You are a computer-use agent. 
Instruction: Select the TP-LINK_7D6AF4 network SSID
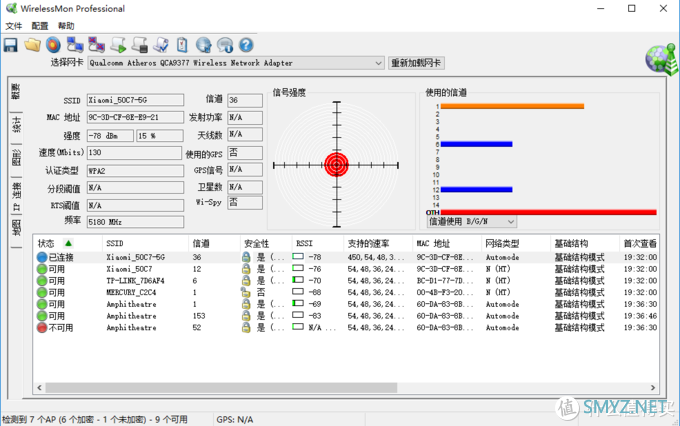135,281
